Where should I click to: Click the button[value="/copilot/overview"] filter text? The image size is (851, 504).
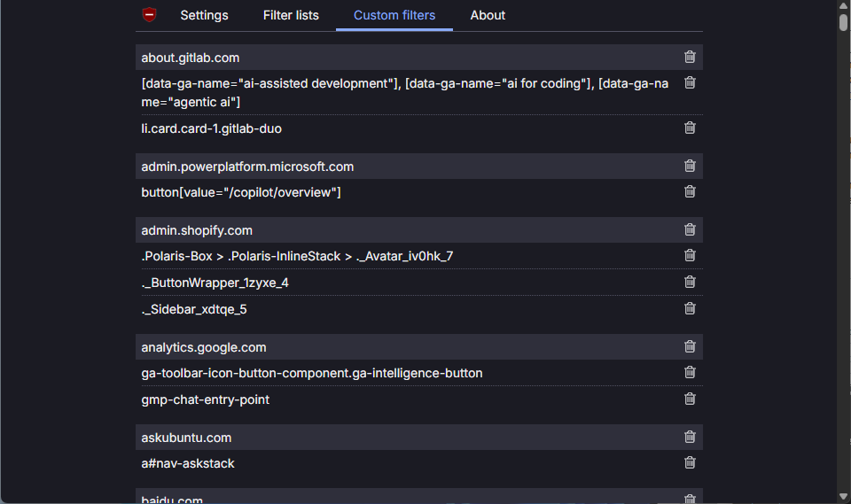coord(241,192)
